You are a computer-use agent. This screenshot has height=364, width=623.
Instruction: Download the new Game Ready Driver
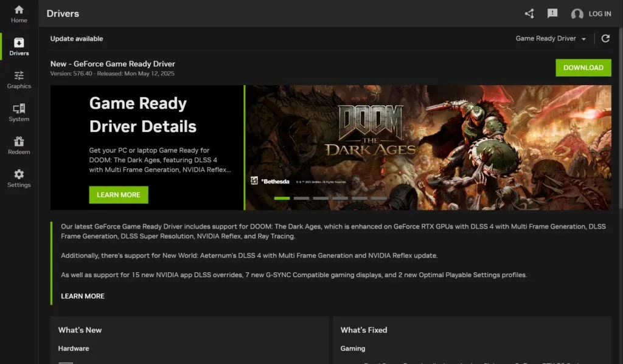pyautogui.click(x=583, y=67)
